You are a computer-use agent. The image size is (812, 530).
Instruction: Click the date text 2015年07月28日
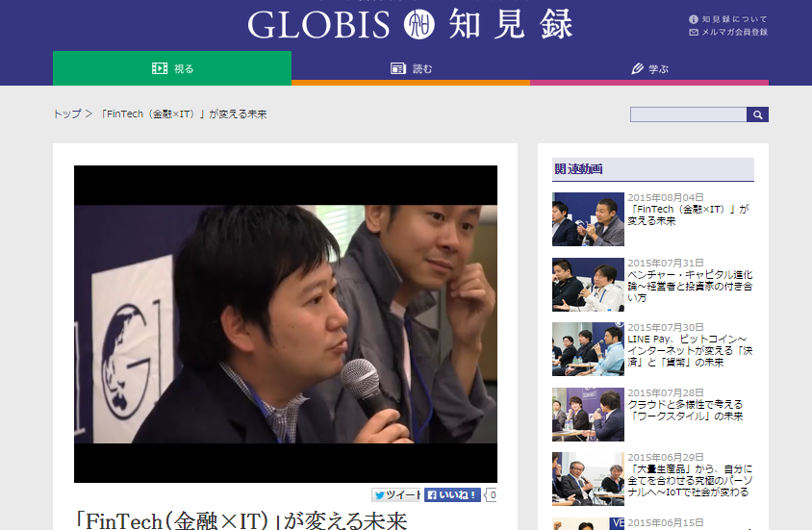coord(666,392)
